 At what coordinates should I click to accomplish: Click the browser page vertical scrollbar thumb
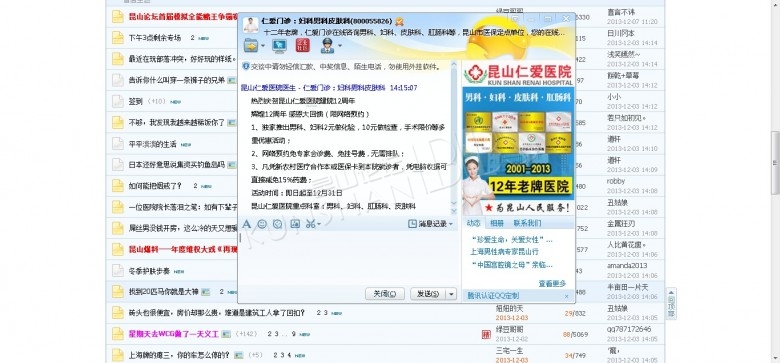pos(775,163)
